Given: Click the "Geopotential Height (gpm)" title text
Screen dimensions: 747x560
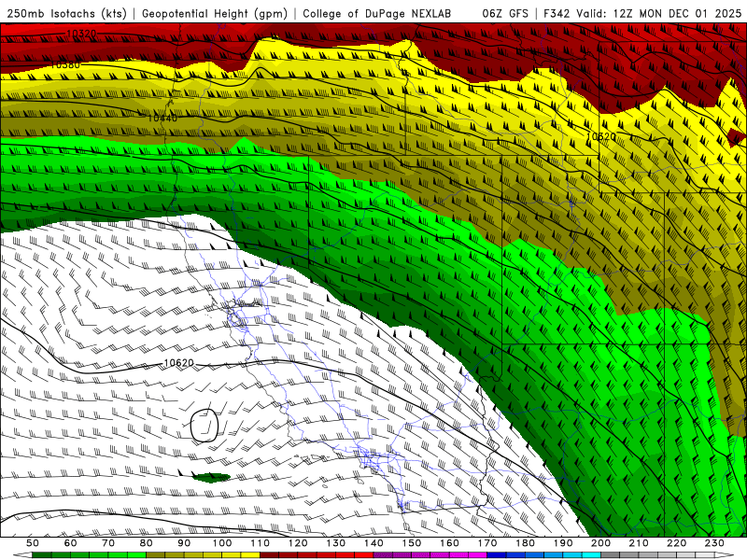Looking at the screenshot, I should 215,13.
